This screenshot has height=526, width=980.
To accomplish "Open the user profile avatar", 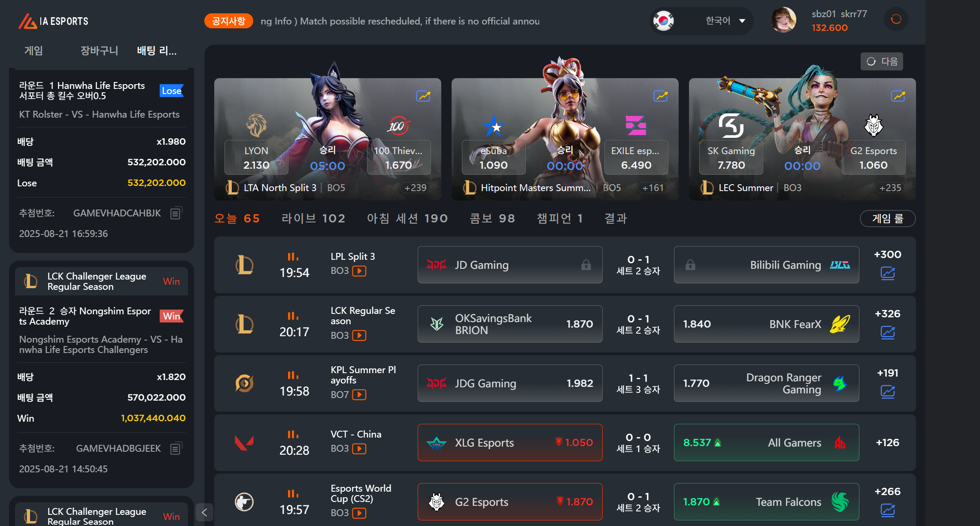I will (783, 20).
